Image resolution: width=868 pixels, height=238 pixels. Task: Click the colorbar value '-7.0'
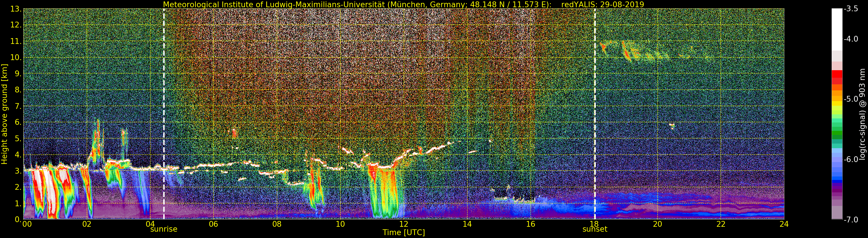851,220
